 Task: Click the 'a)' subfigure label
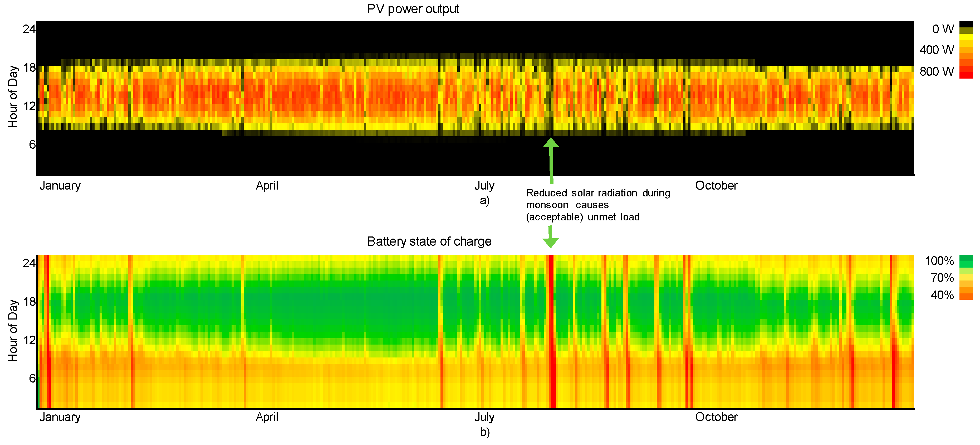[x=484, y=201]
